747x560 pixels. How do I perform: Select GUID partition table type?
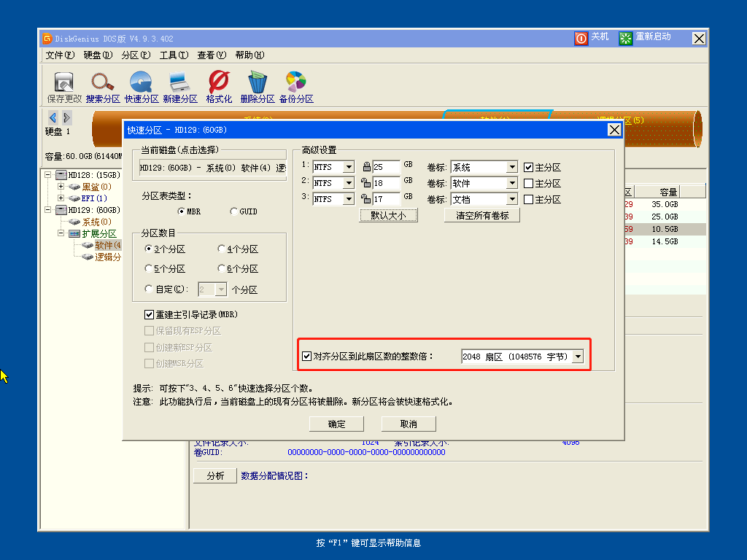point(233,211)
